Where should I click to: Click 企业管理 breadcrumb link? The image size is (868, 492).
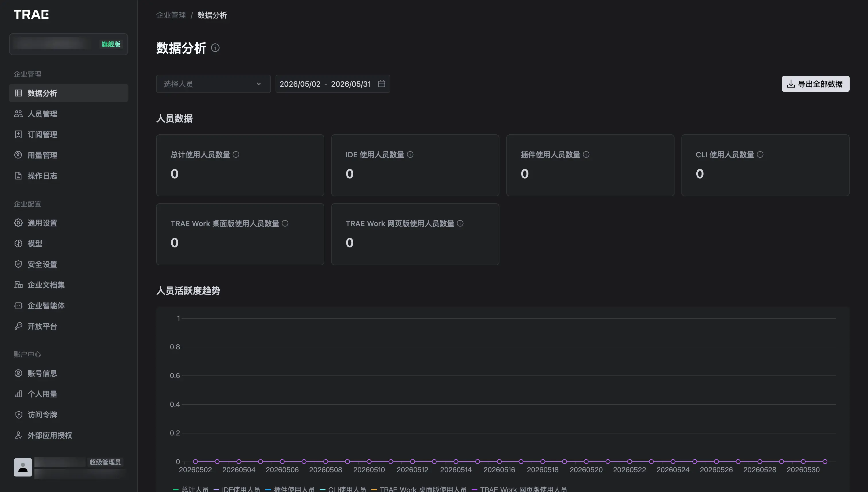click(x=171, y=15)
